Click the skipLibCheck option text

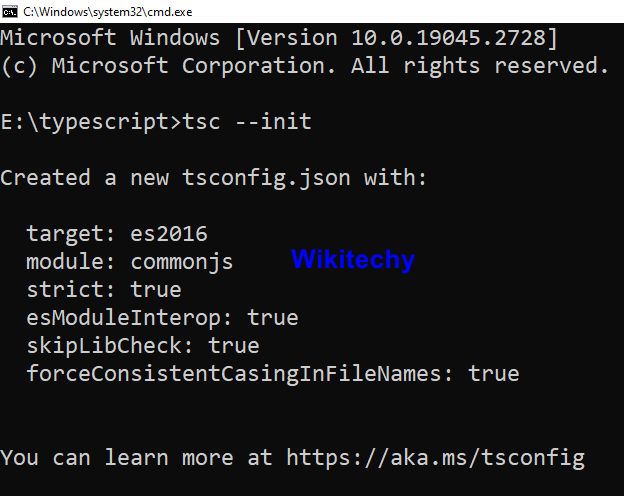[110, 346]
